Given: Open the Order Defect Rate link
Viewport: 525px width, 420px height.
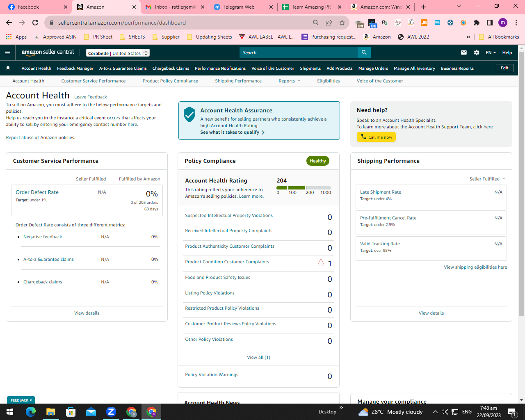Looking at the screenshot, I should click(x=37, y=192).
